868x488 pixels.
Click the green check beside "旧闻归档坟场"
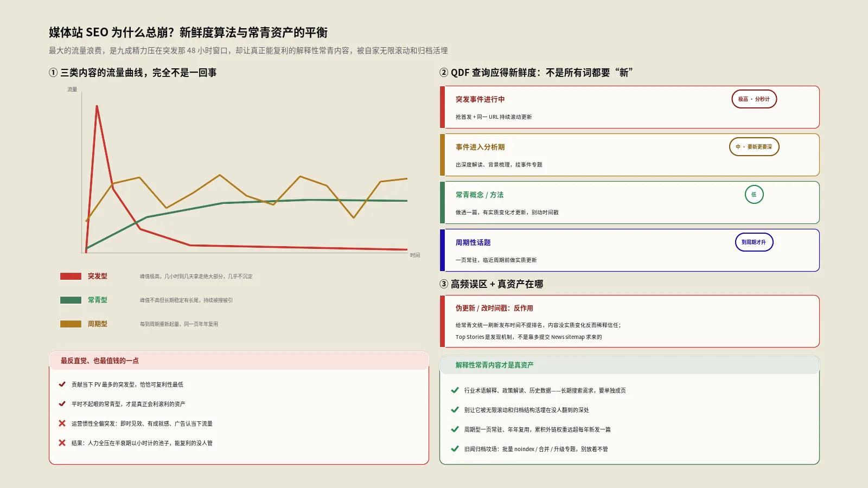tap(455, 449)
